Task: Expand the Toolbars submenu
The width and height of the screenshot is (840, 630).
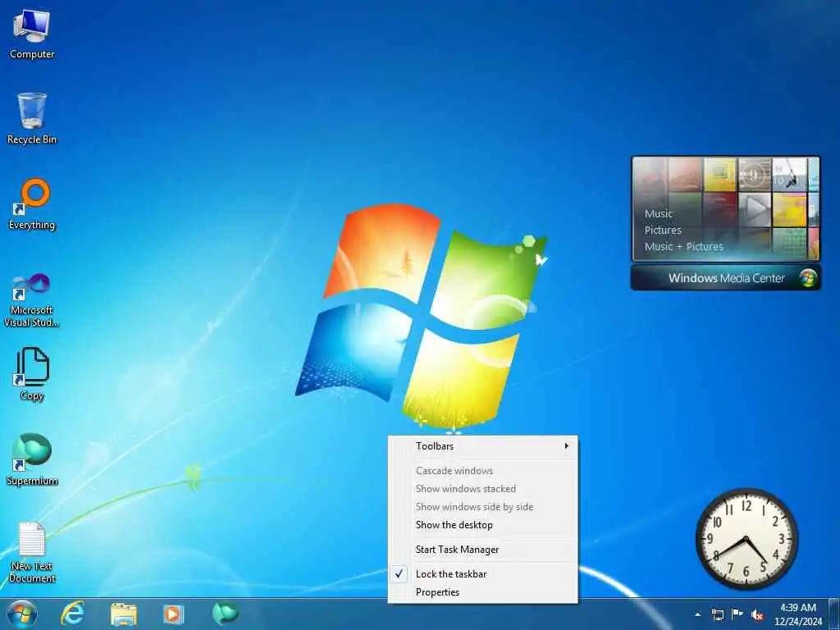Action: [x=483, y=445]
